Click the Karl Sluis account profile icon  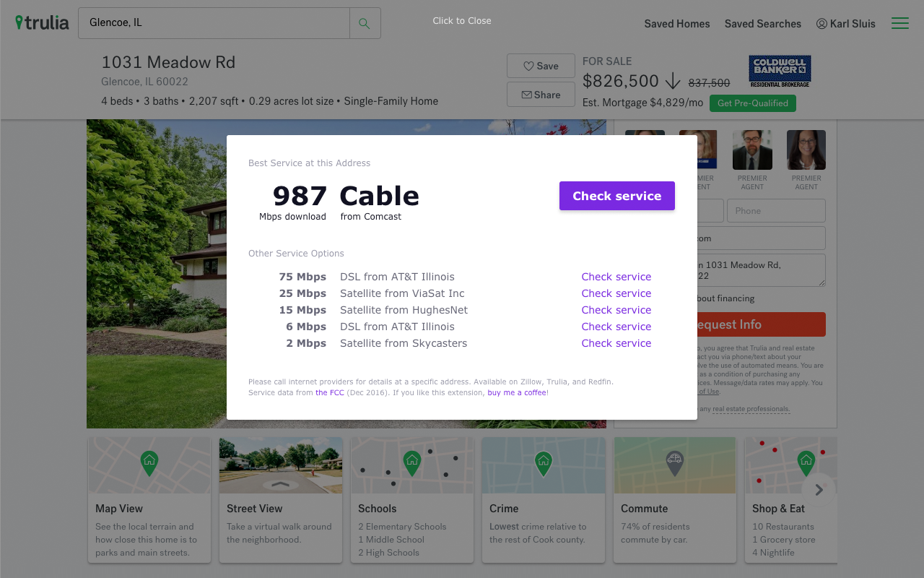[x=821, y=23]
